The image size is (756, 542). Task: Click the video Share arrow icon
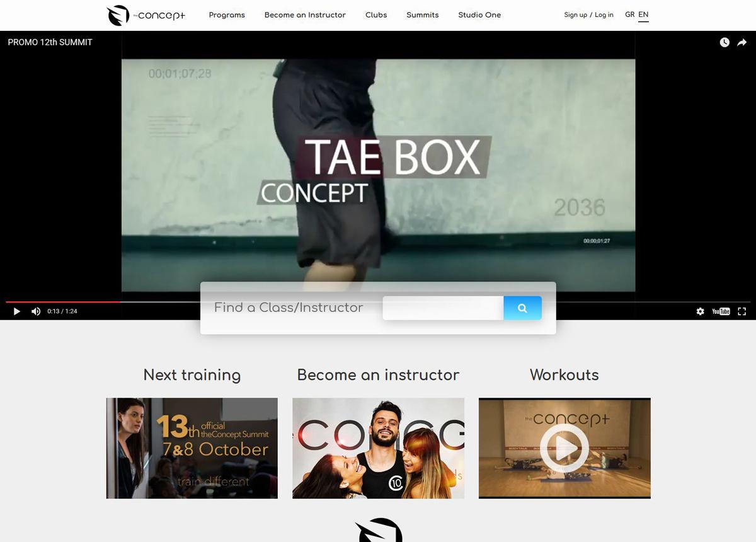[x=742, y=42]
